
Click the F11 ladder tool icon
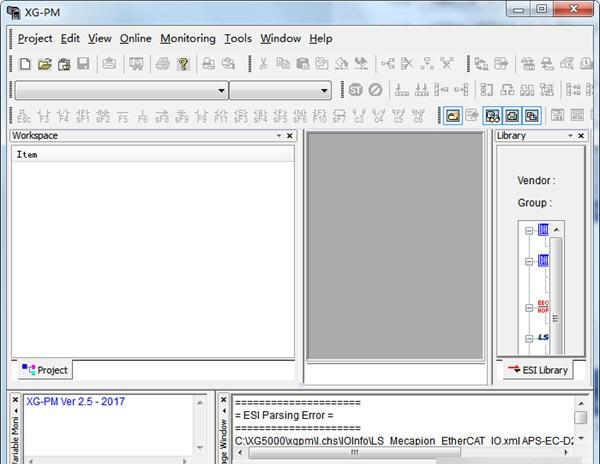coord(221,116)
